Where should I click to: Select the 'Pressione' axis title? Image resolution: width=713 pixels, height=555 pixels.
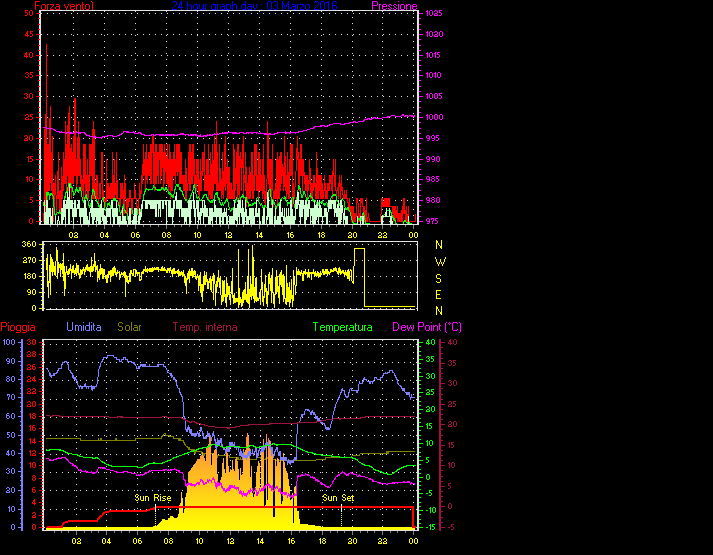(394, 6)
